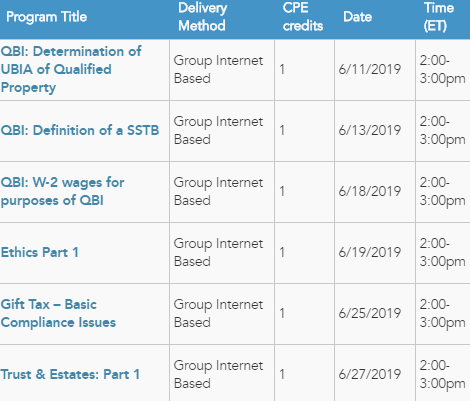Click the time cell in Trust & Estates row
470x401 pixels.
442,374
